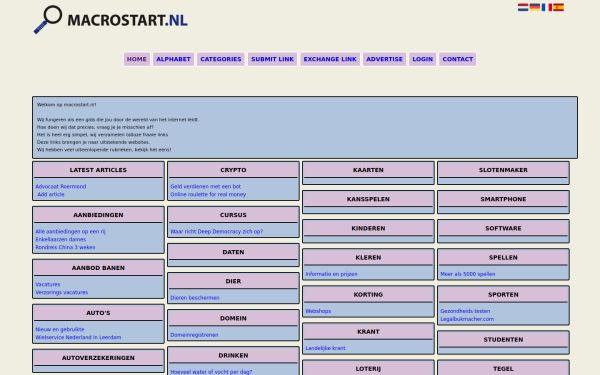Click the CURSUS category heading
Viewport: 600px width, 375px height.
click(233, 215)
